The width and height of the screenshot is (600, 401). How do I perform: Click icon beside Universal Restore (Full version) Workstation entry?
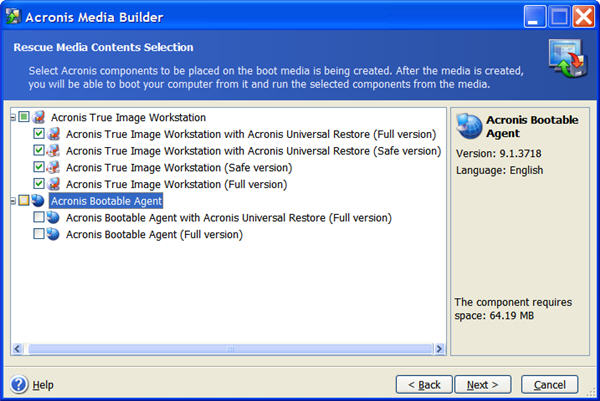point(54,134)
